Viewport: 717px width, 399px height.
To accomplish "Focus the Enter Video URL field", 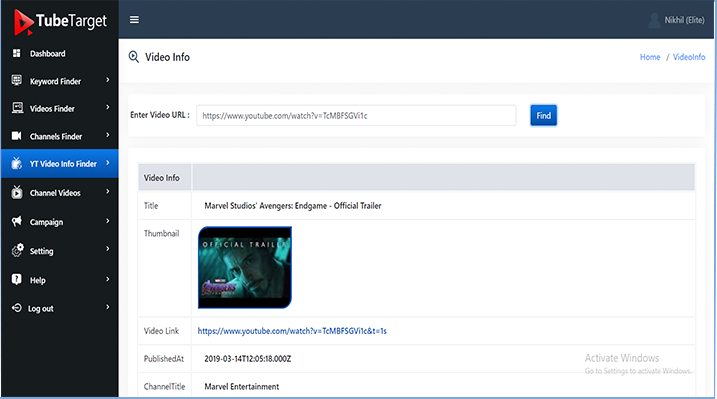I will 356,116.
